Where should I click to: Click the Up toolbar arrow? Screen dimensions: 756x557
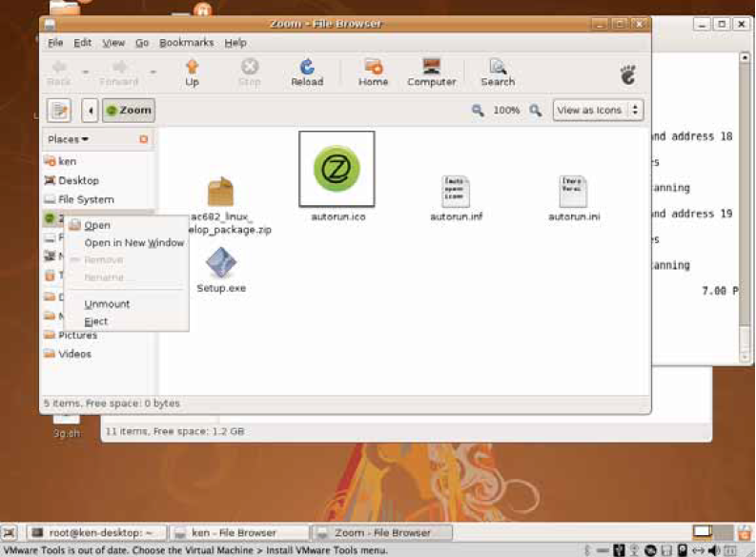(192, 67)
